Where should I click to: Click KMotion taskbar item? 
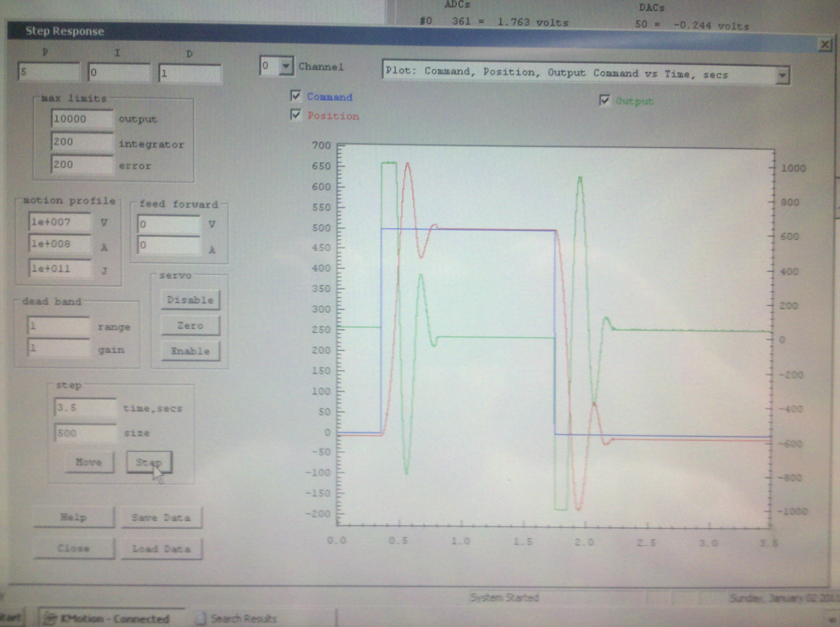110,619
